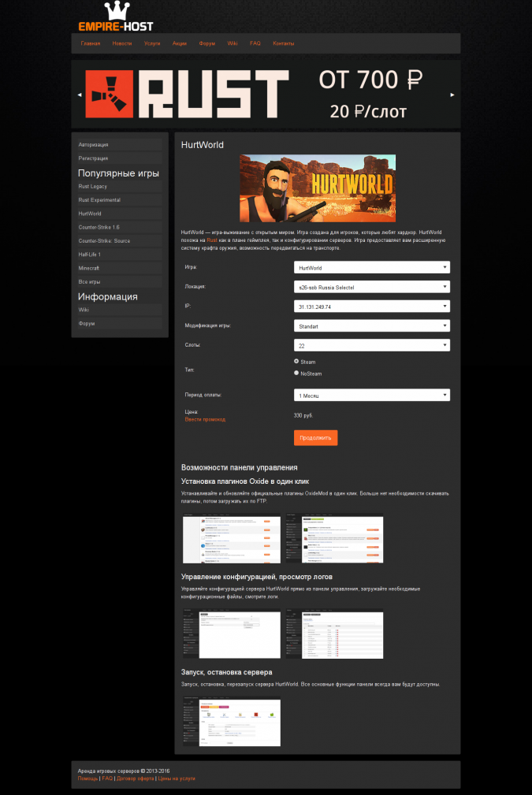Image resolution: width=532 pixels, height=795 pixels.
Task: Select the Steam radio button
Action: tap(296, 361)
